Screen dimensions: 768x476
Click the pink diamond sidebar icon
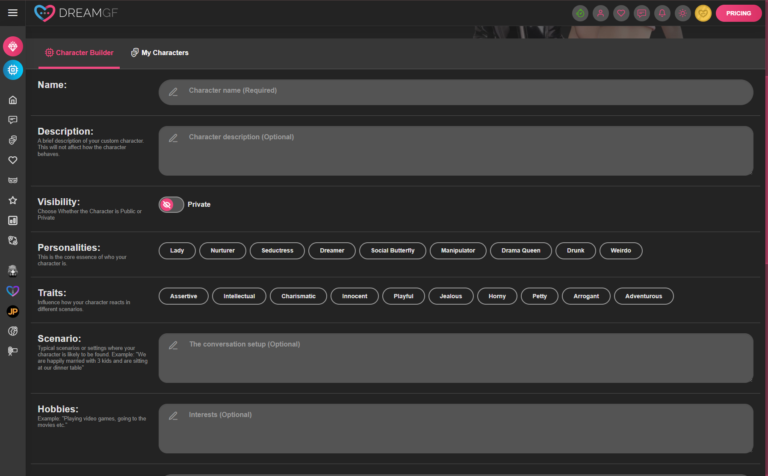click(x=13, y=46)
